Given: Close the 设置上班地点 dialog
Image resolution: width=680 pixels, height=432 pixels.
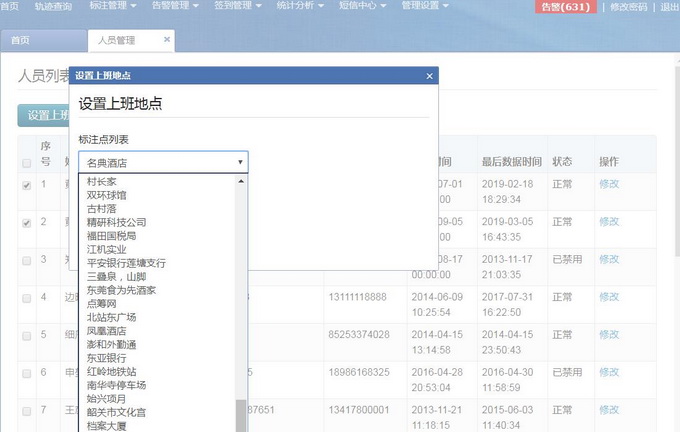Looking at the screenshot, I should [x=429, y=76].
